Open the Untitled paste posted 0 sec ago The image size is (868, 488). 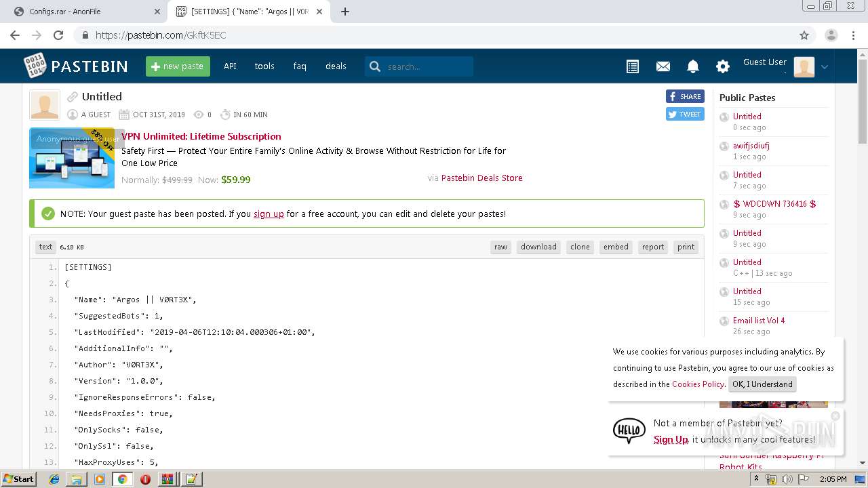747,117
